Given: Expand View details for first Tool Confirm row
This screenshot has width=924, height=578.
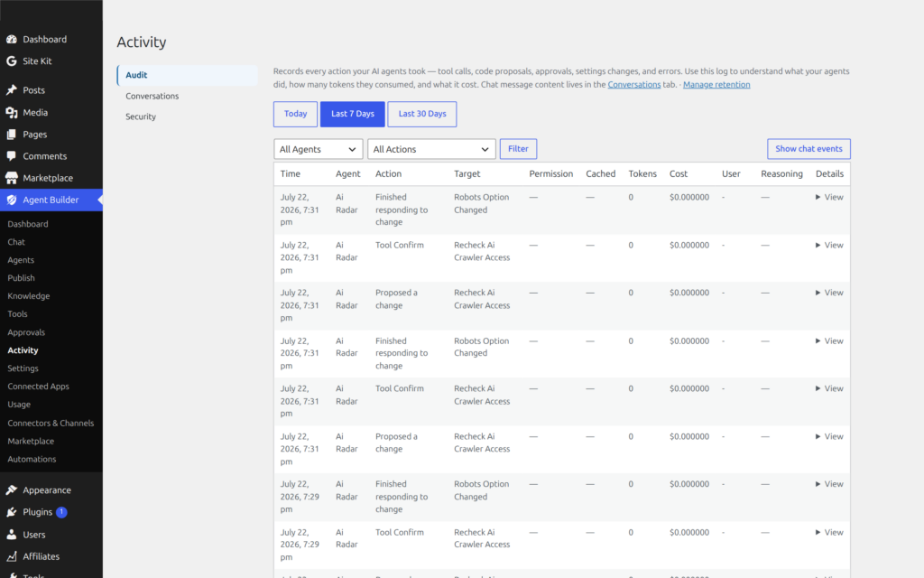Looking at the screenshot, I should [x=829, y=245].
